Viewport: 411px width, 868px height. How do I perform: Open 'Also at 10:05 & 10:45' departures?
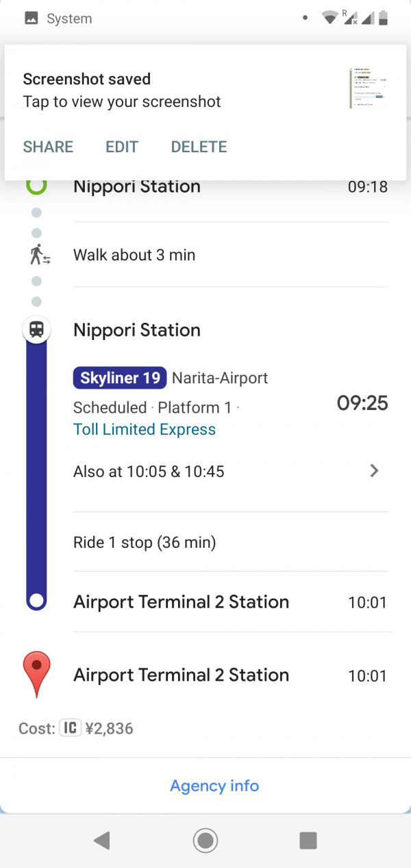[149, 472]
